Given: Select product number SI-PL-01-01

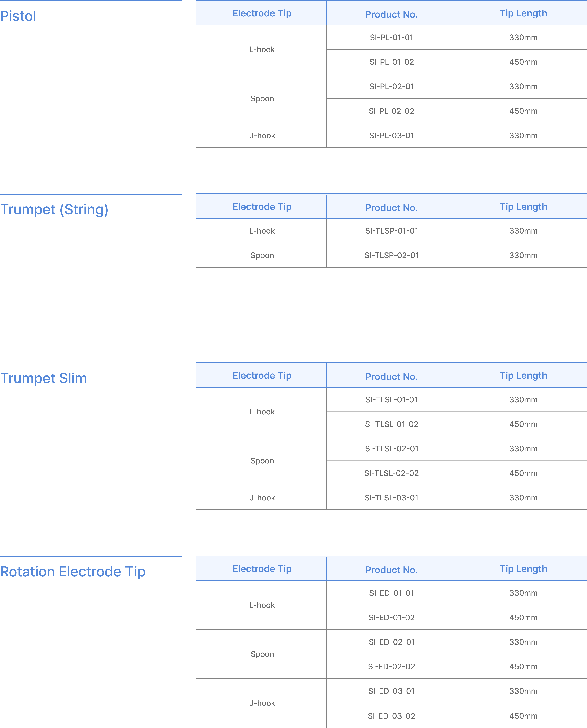Looking at the screenshot, I should tap(392, 38).
